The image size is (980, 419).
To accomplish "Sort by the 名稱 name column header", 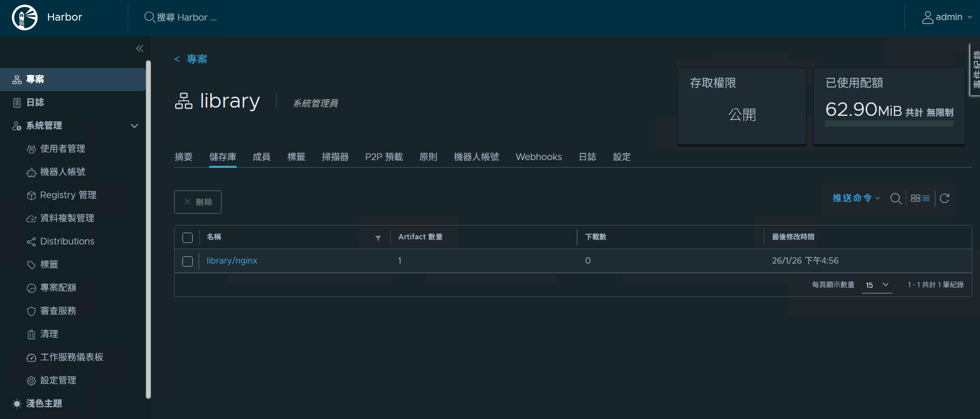I will pyautogui.click(x=214, y=237).
